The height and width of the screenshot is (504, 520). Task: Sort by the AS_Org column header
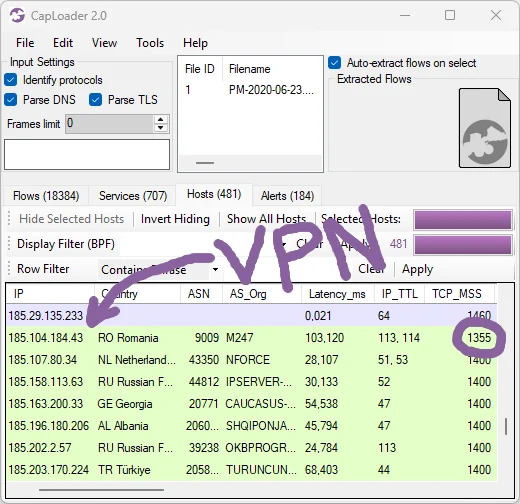[x=262, y=294]
